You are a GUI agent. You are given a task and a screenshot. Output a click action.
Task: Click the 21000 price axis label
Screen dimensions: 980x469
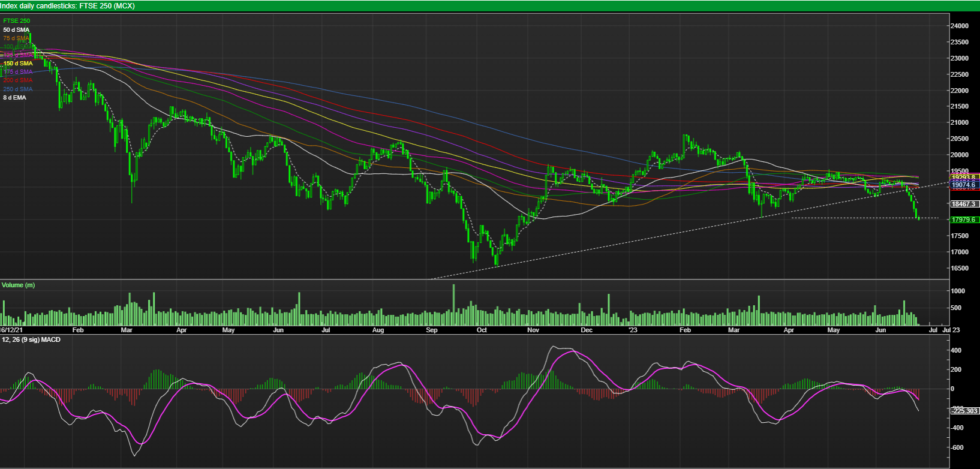click(960, 122)
